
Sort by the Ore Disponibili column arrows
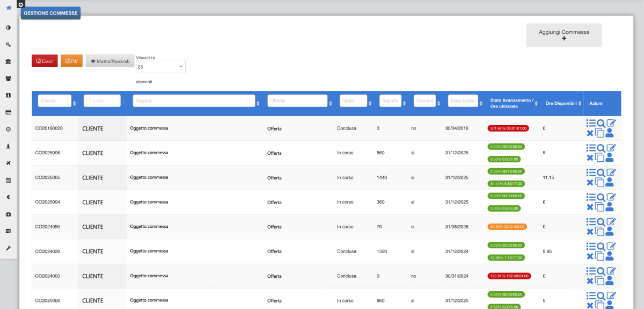tap(580, 103)
